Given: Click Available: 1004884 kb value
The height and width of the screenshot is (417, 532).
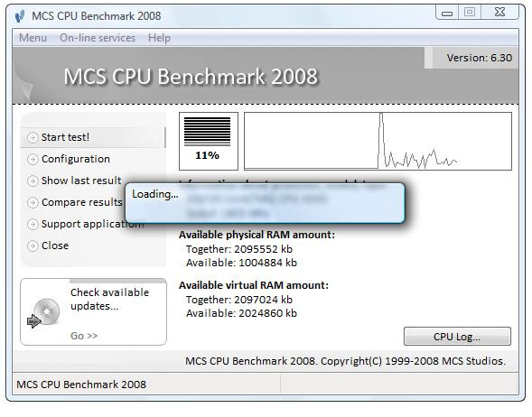Looking at the screenshot, I should (241, 263).
